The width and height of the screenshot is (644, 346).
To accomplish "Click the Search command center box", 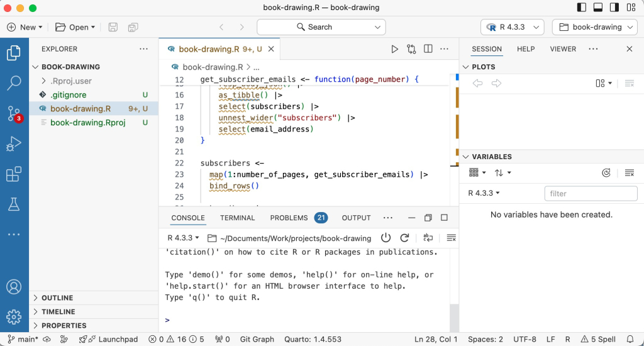I will click(321, 27).
